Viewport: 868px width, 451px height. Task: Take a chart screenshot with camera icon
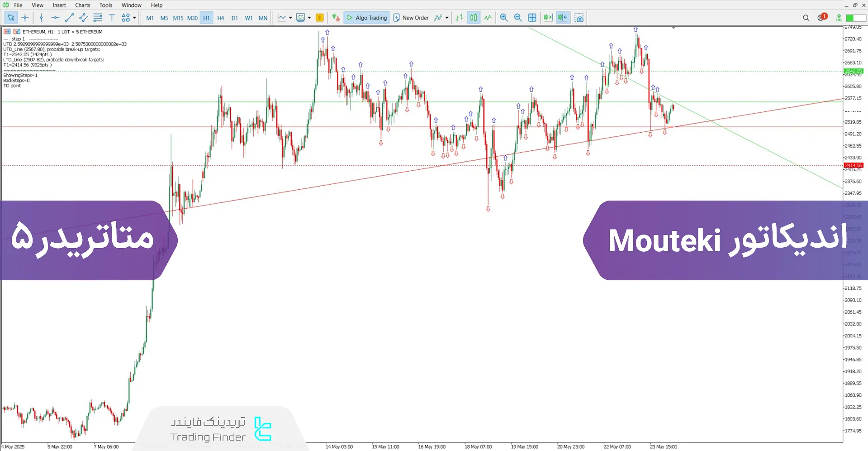[579, 18]
